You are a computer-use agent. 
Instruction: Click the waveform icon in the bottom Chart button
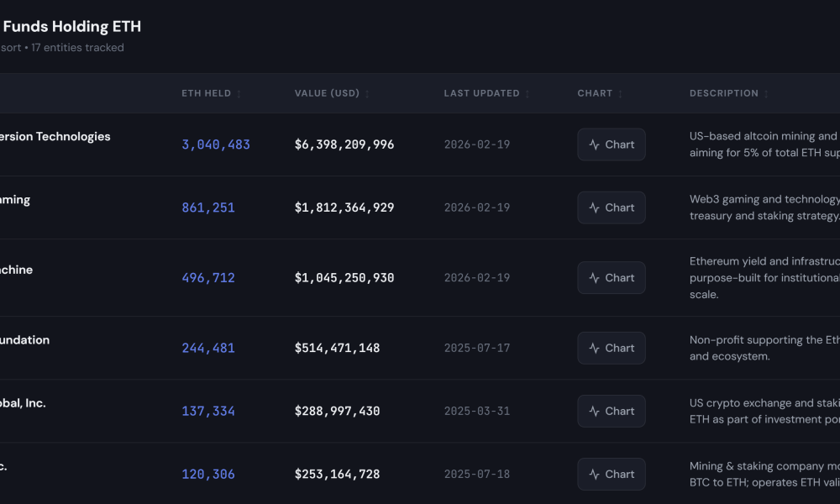596,473
